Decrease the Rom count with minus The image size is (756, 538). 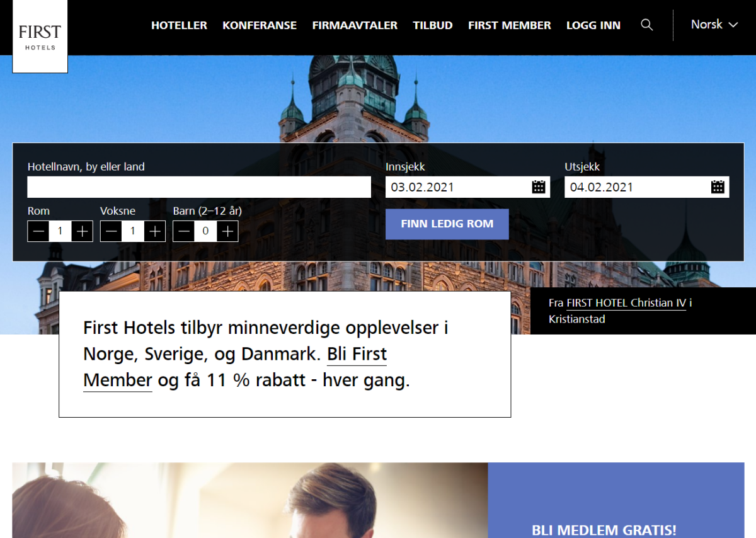pos(38,231)
